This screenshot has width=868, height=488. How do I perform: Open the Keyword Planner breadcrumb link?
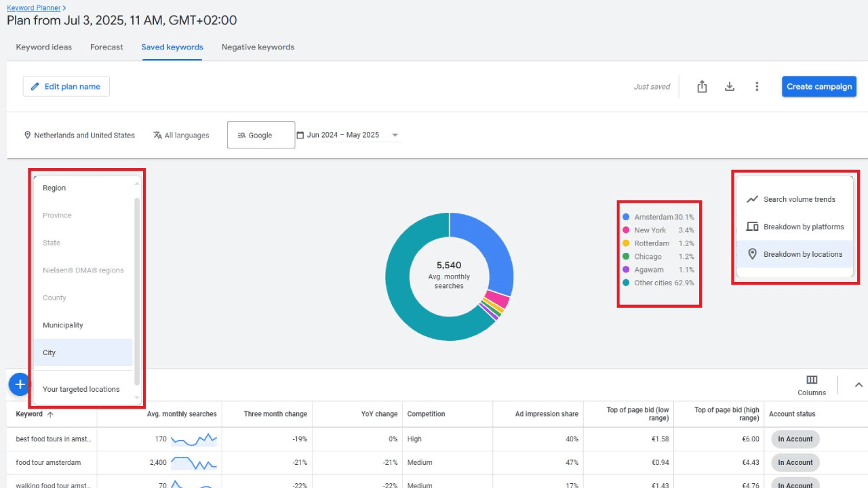click(33, 7)
